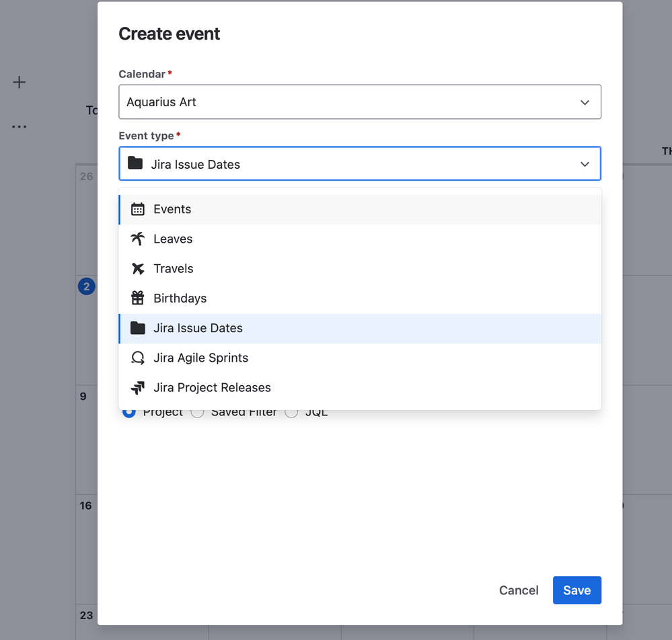This screenshot has width=672, height=640.
Task: Click date 26 in the background calendar
Action: tap(86, 176)
